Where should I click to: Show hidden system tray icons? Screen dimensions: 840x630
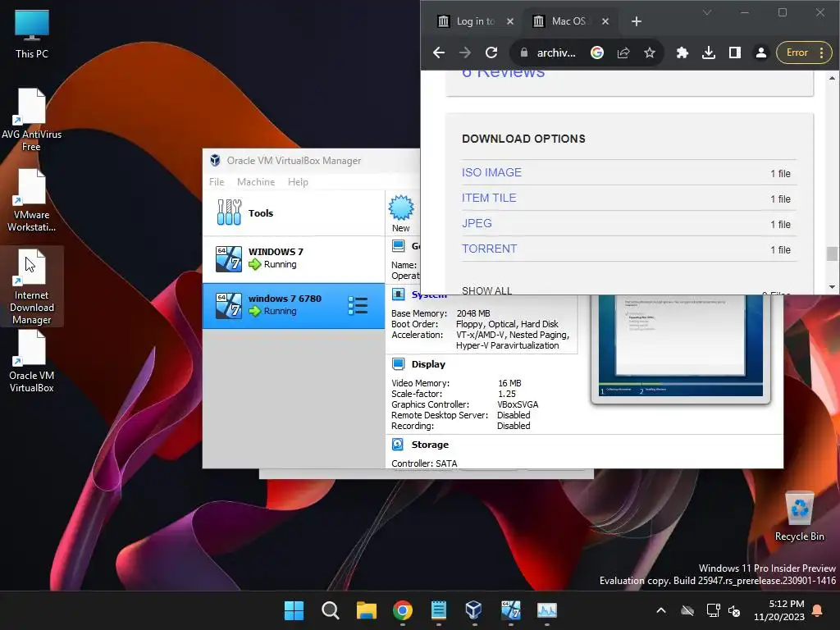click(661, 610)
